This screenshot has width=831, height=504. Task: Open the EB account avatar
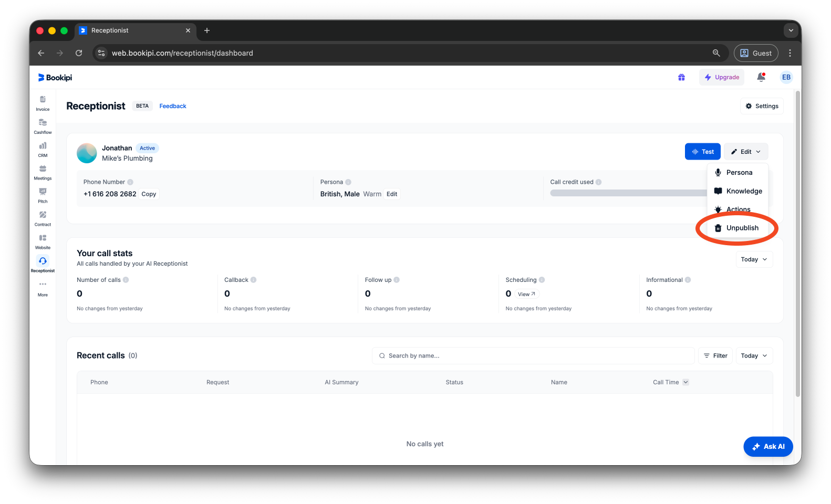[x=786, y=77]
